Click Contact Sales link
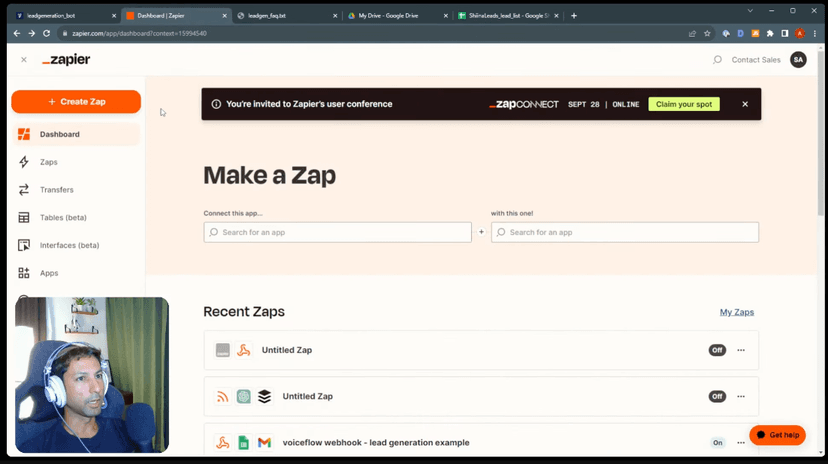Image resolution: width=828 pixels, height=464 pixels. 756,60
